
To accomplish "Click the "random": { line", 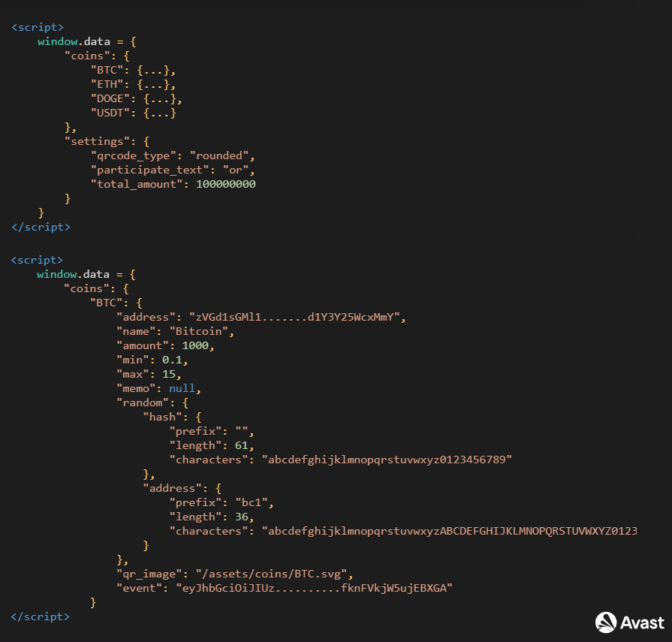I will pyautogui.click(x=152, y=403).
